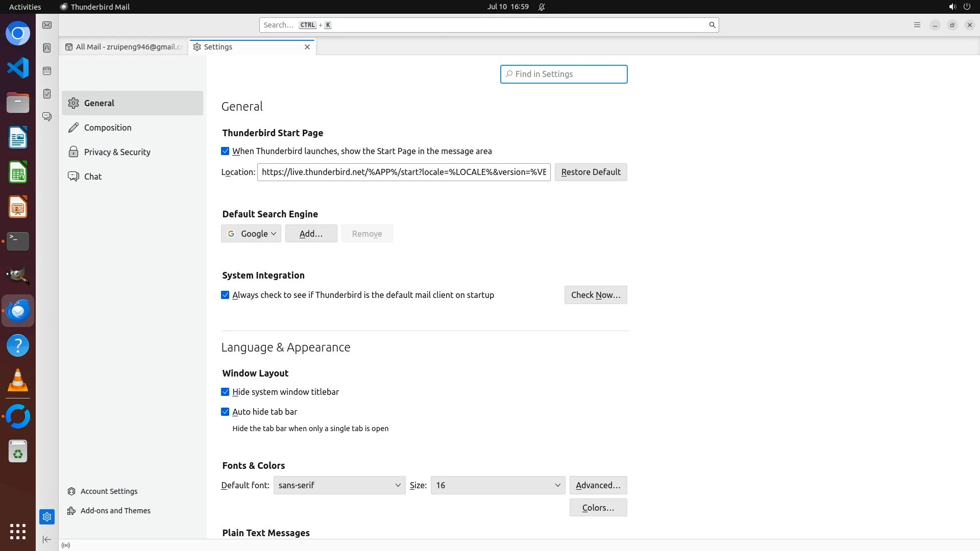980x551 pixels.
Task: Click the Find in Settings field
Action: coord(563,74)
